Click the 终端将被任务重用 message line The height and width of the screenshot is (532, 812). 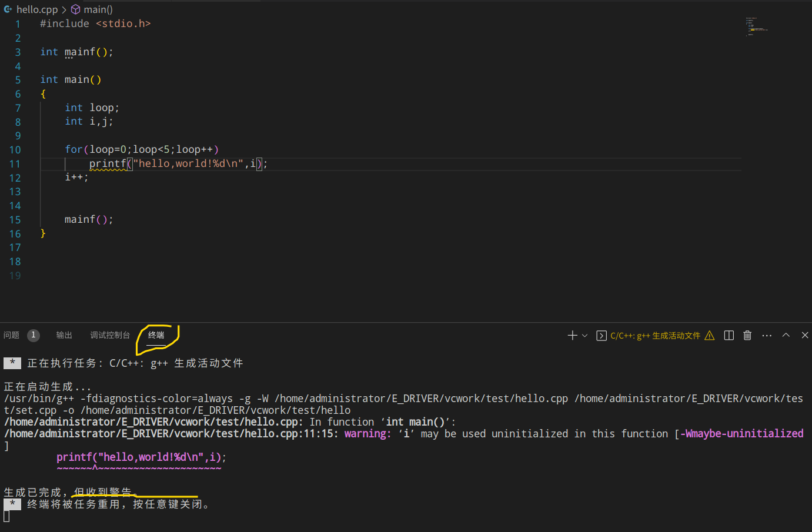118,504
